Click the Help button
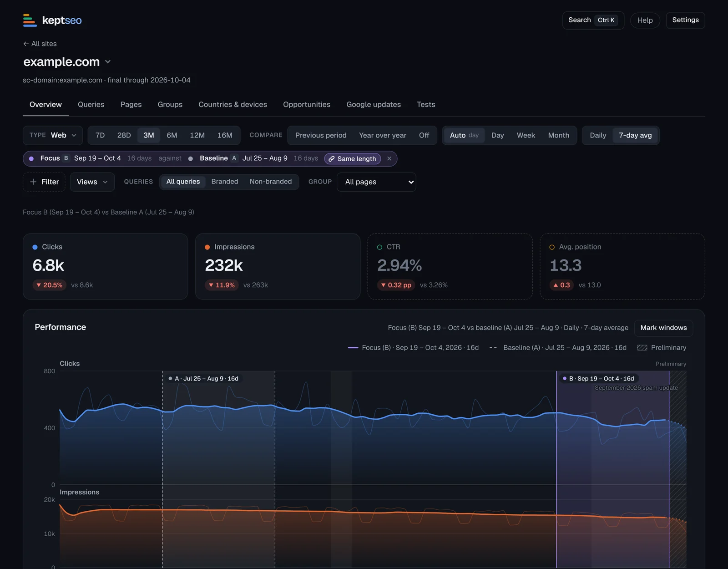 [645, 20]
